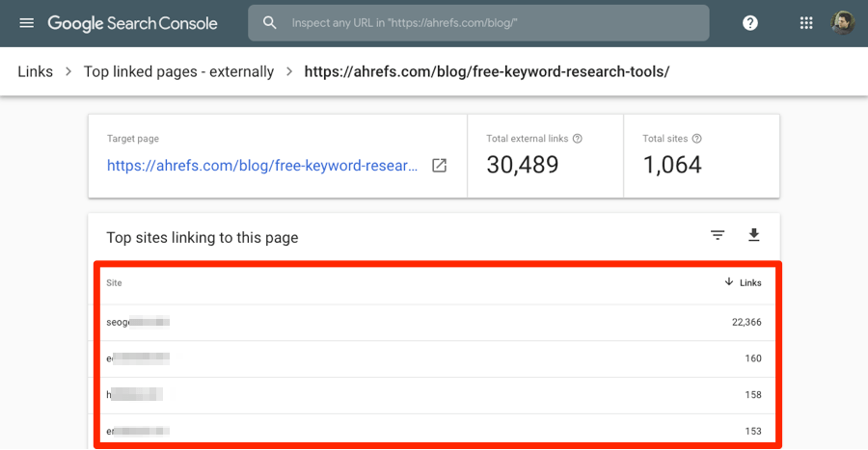Open target page in new tab icon
Viewport: 868px width, 450px height.
[x=439, y=166]
